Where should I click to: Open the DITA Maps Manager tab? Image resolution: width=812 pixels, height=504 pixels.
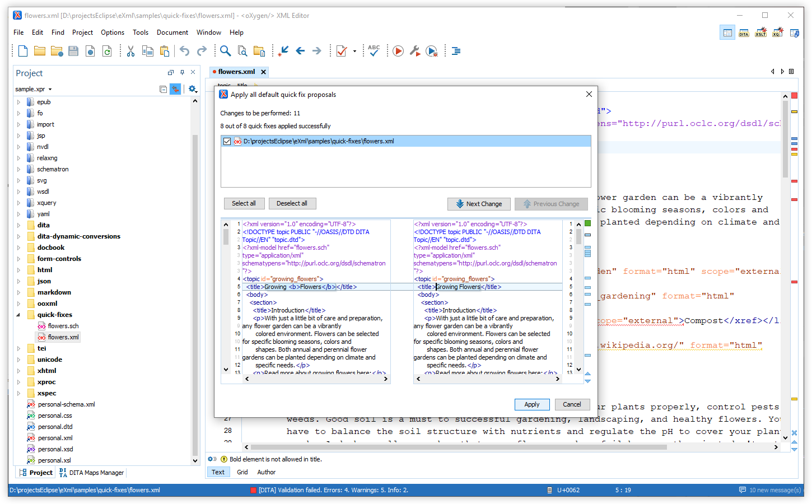tap(91, 473)
